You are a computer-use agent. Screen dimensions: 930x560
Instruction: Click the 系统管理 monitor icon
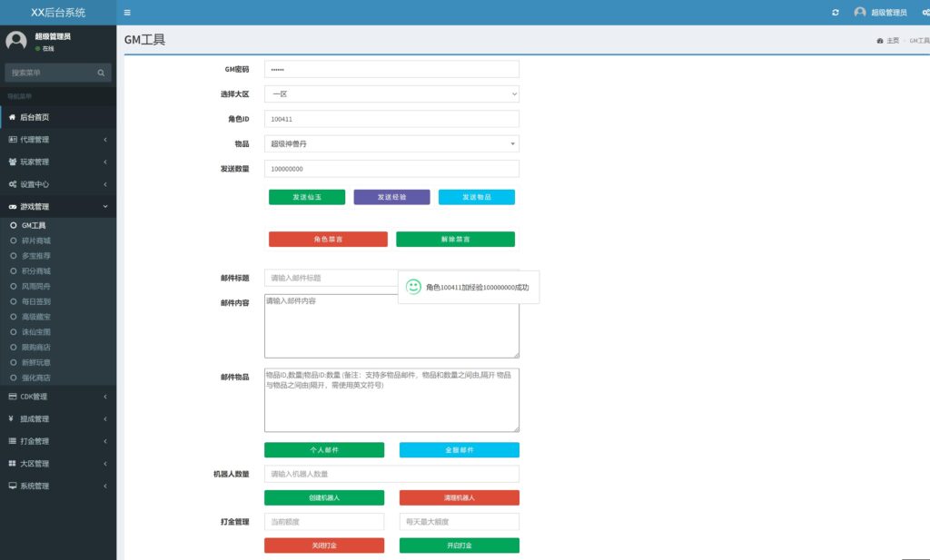click(13, 486)
